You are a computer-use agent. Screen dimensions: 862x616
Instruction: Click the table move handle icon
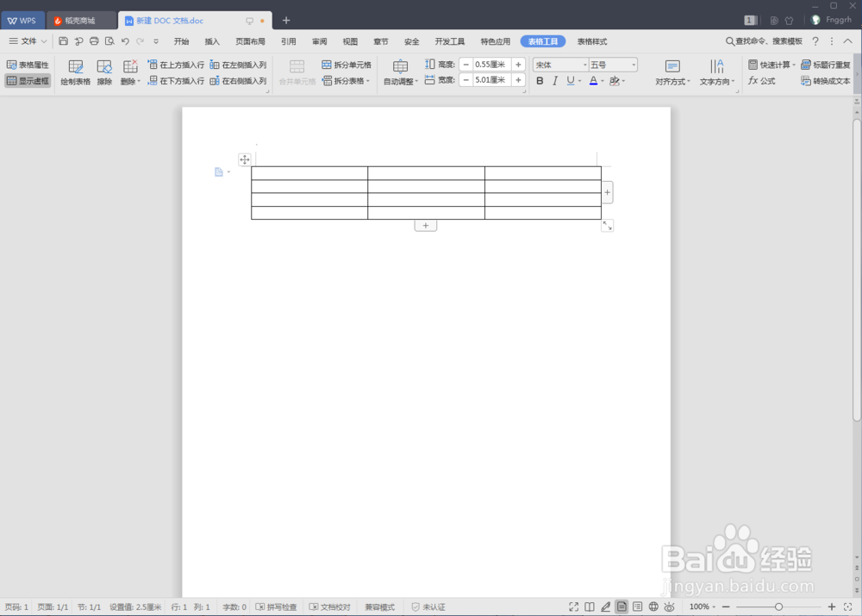(x=245, y=159)
